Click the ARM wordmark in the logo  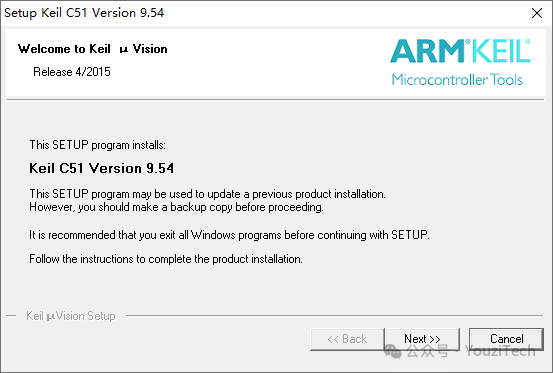(x=429, y=51)
